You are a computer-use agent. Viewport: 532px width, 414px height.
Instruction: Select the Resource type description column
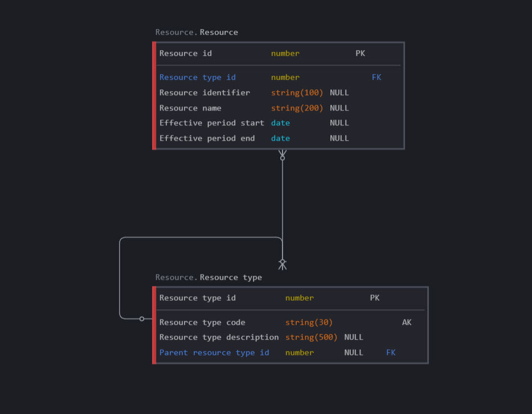[219, 337]
